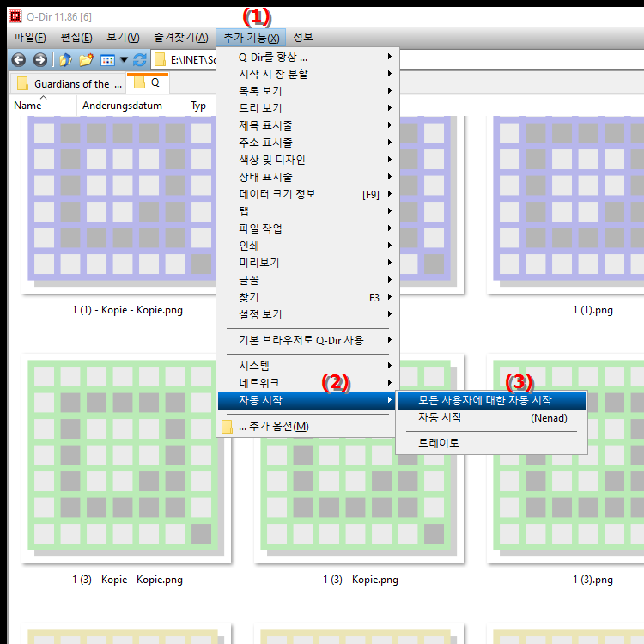Switch to the Guardians of the ... tab

point(68,84)
